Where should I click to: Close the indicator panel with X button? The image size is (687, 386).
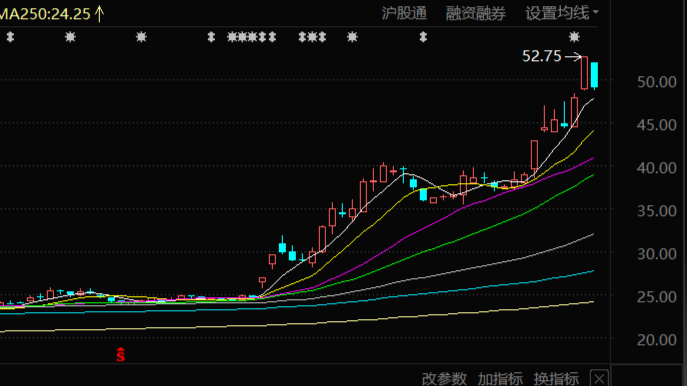599,378
